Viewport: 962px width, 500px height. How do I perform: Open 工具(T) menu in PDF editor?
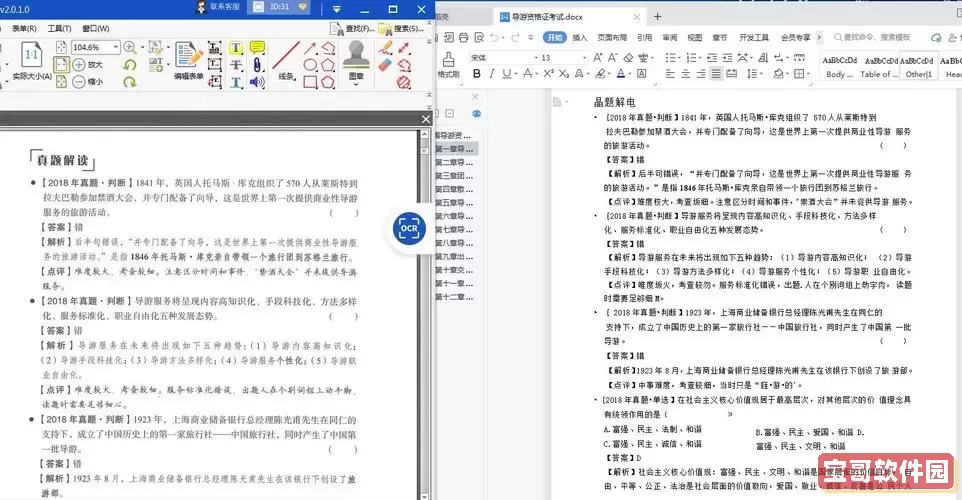coord(59,28)
